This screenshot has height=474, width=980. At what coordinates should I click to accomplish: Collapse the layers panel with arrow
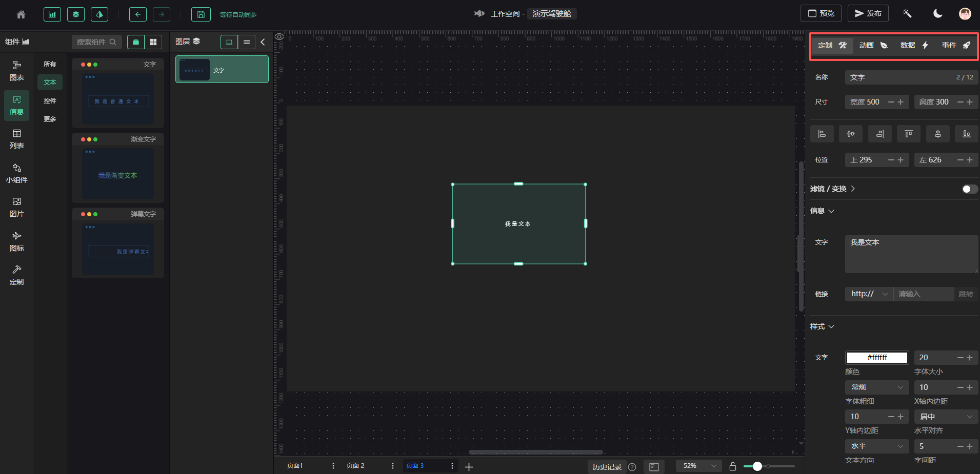tap(263, 42)
